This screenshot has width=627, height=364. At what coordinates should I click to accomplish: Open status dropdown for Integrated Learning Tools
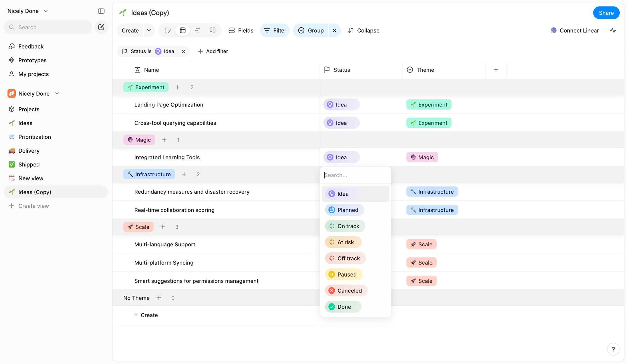pos(341,157)
